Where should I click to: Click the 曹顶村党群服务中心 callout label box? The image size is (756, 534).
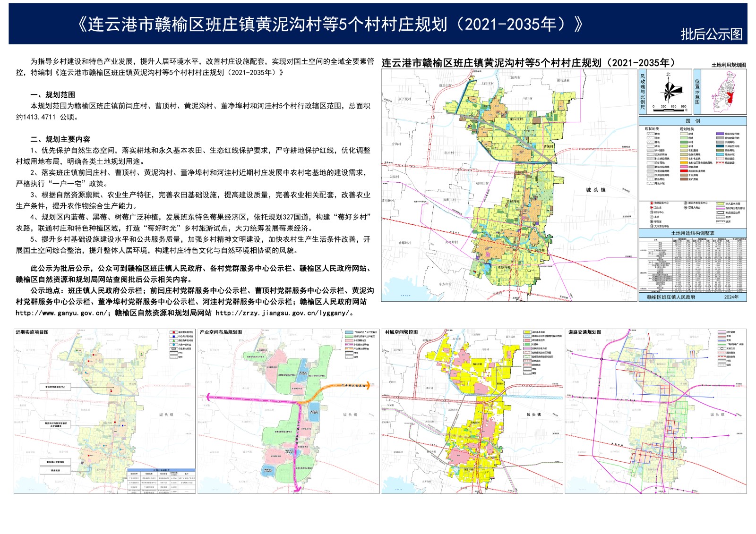coord(55,387)
